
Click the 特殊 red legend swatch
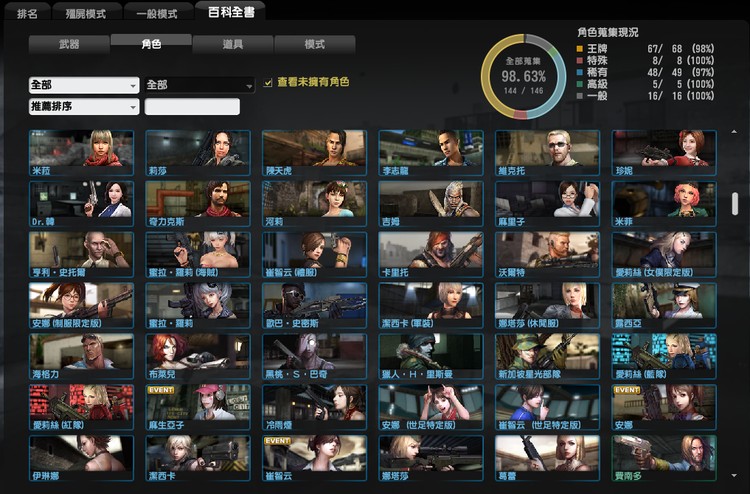click(x=580, y=60)
